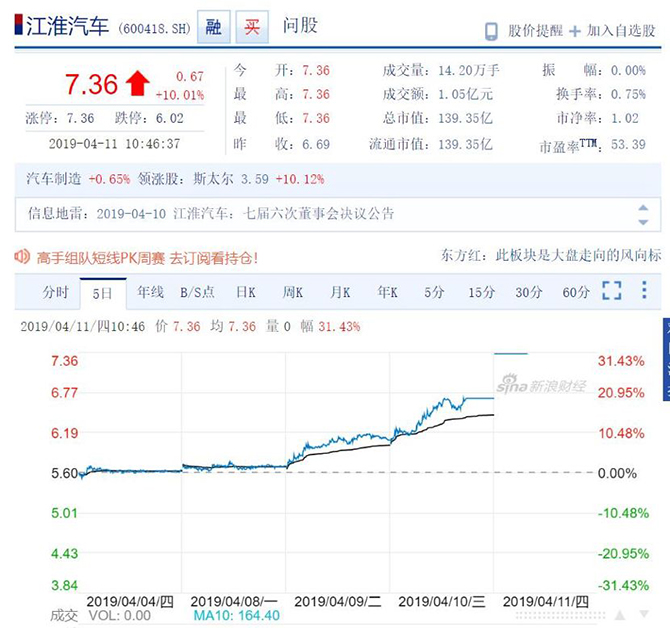Switch to the 月K tab

pyautogui.click(x=340, y=292)
